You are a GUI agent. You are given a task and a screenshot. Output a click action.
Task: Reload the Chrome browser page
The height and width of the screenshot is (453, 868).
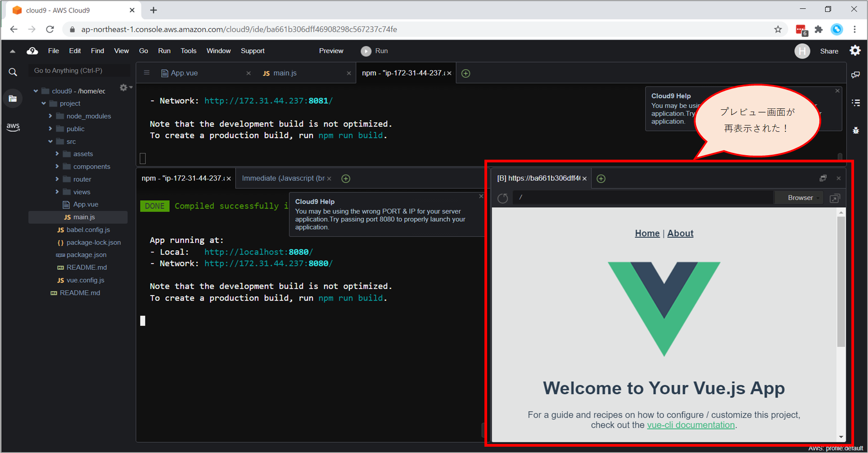point(50,30)
